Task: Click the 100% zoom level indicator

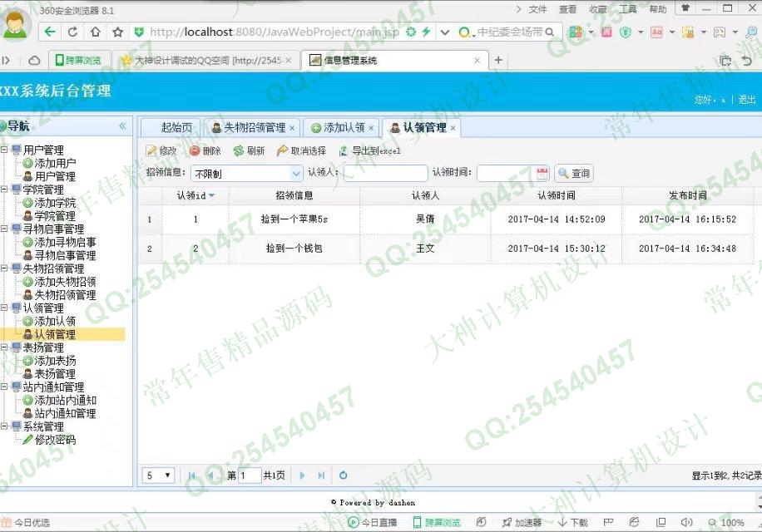Action: 726,522
